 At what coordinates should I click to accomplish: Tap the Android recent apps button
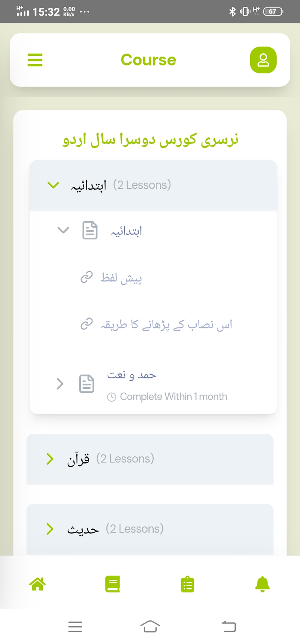75,627
